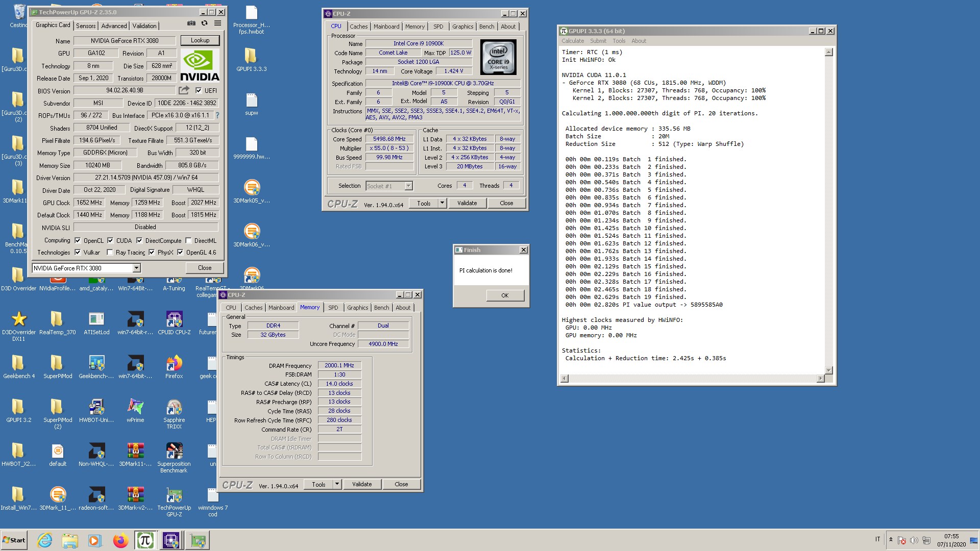Screen dimensions: 980x551
Task: Click the volume icon in system tray
Action: pos(914,540)
